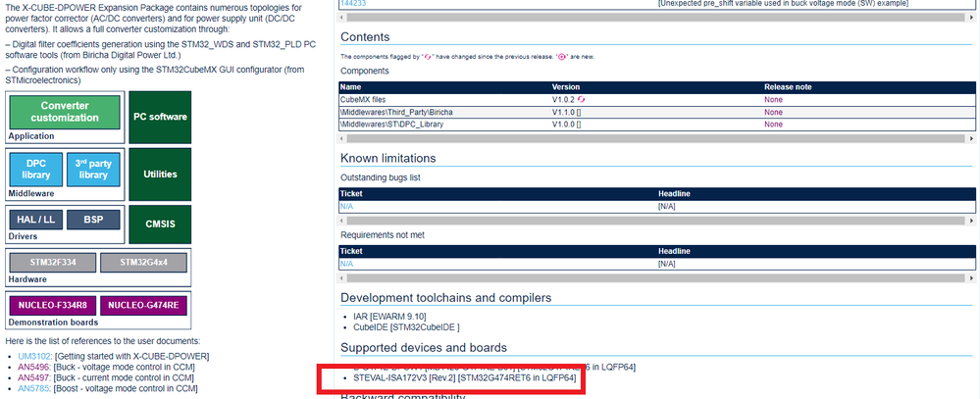The height and width of the screenshot is (399, 980).
Task: Open the None release note for DPC_Library
Action: [773, 125]
